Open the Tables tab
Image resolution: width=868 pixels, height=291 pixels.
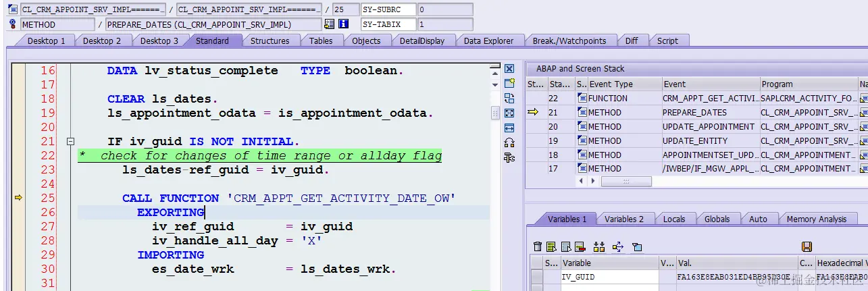[x=321, y=41]
